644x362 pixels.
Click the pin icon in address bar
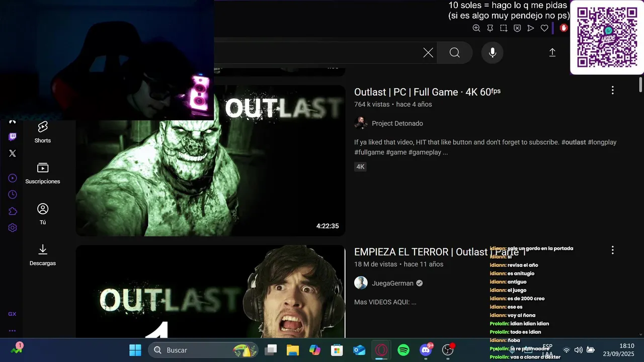click(x=490, y=28)
